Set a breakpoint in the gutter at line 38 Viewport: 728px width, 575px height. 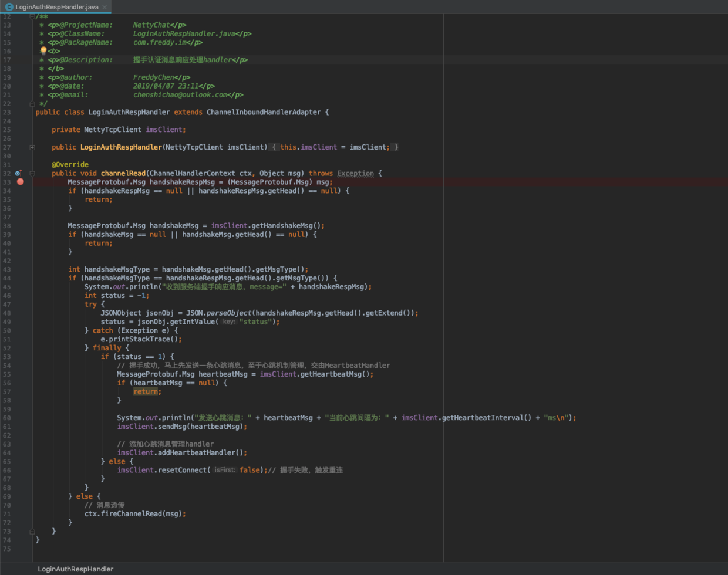[x=21, y=225]
